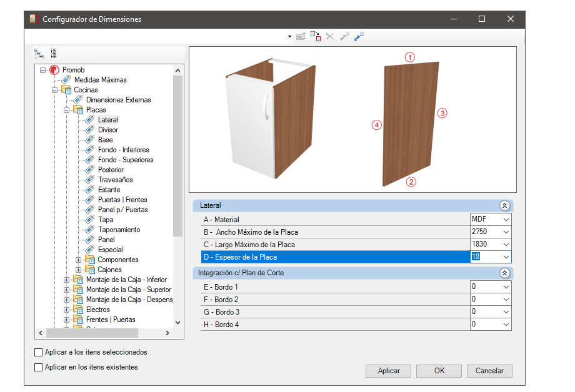Click the Posterior tag icon
This screenshot has width=575, height=392.
(90, 170)
